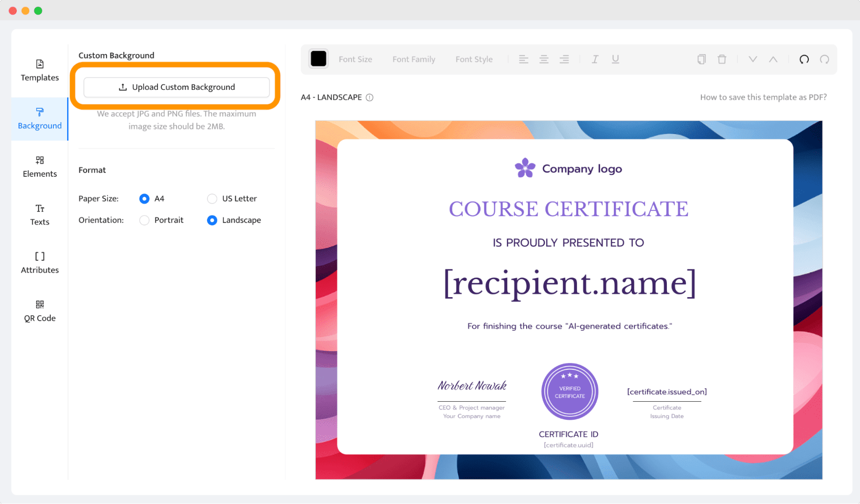Viewport: 860px width, 504px height.
Task: Open the black text color swatch
Action: [x=318, y=59]
